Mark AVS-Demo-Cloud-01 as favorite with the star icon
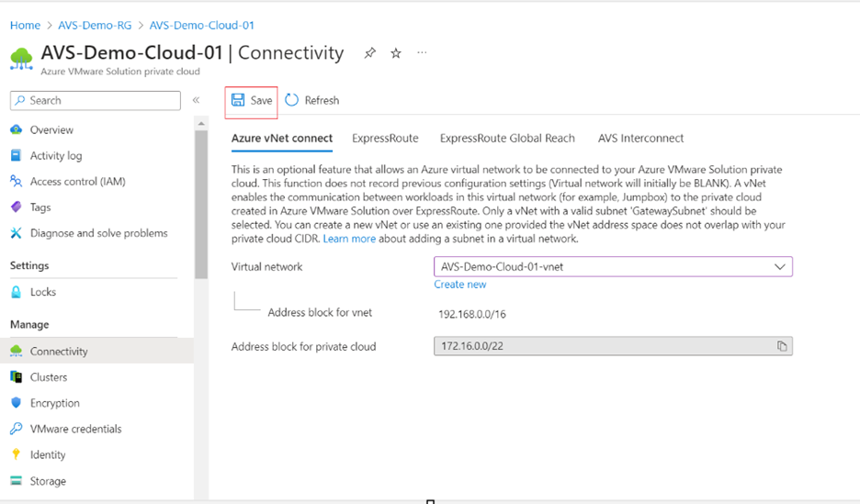The image size is (860, 504). 396,53
